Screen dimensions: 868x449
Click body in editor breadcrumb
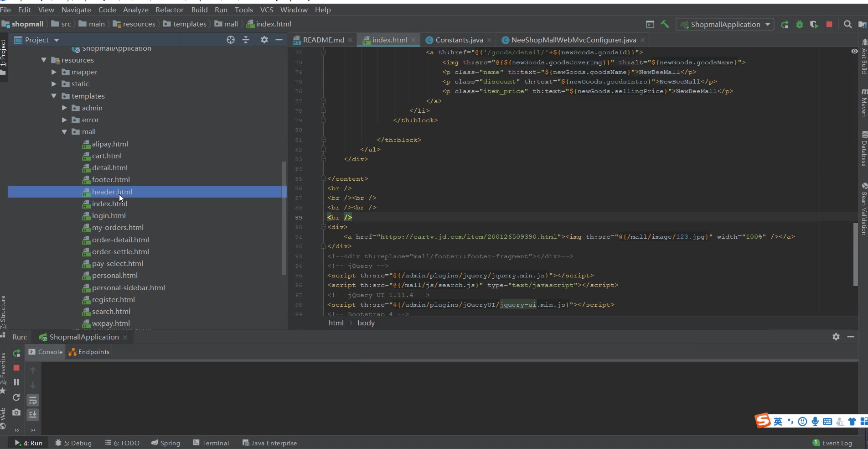click(x=366, y=323)
